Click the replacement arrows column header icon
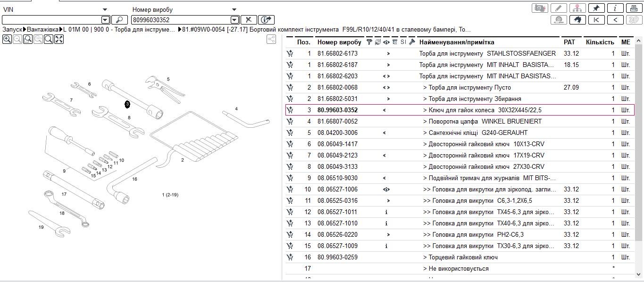The image size is (644, 282). (x=377, y=42)
